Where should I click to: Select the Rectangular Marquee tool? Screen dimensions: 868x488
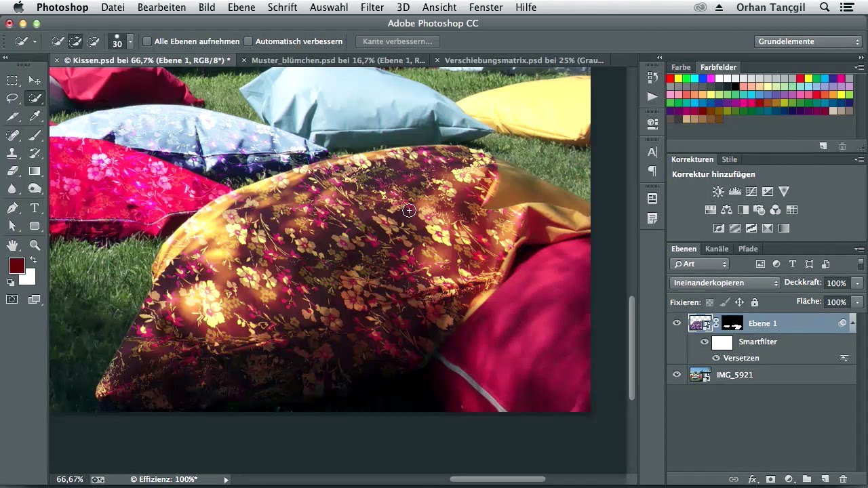click(x=12, y=80)
